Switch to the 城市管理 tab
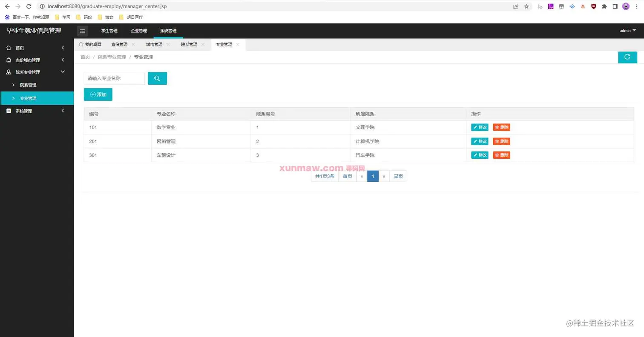 tap(154, 44)
